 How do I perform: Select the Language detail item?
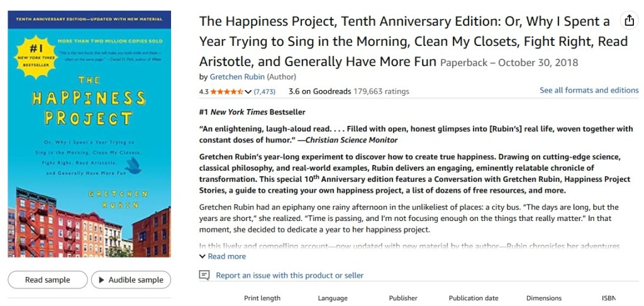[x=333, y=298]
